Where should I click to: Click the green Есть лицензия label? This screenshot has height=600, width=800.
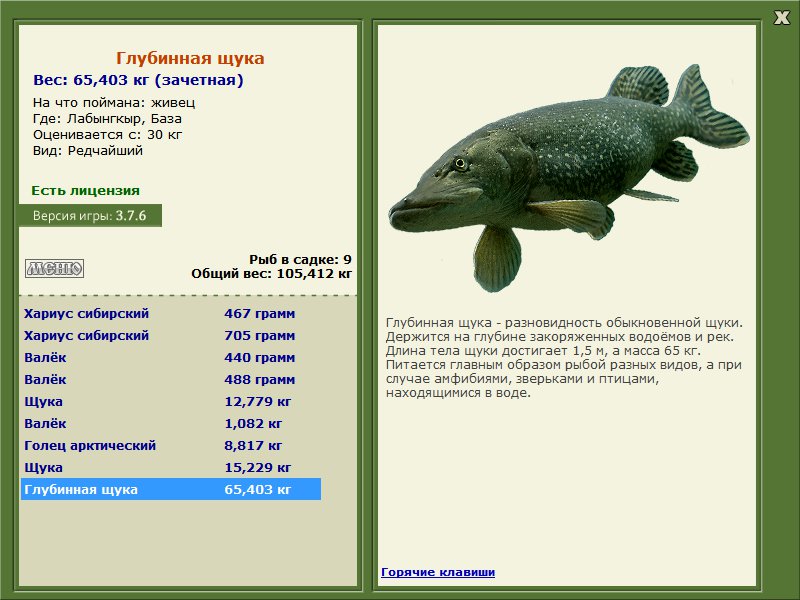(x=85, y=190)
